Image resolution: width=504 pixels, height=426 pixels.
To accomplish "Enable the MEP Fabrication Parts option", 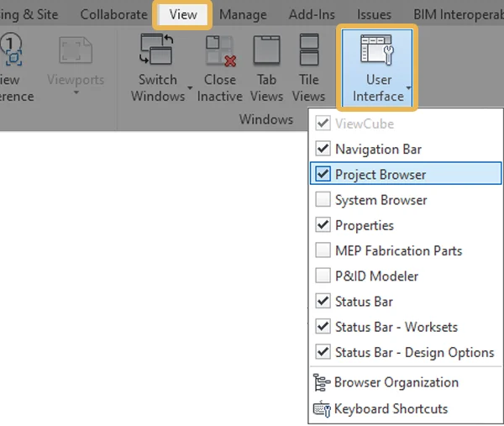I will pos(323,250).
